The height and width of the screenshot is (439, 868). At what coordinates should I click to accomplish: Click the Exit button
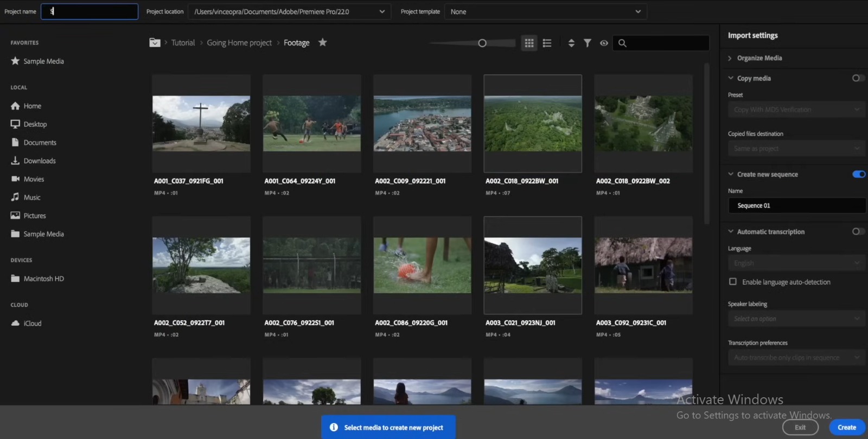click(x=800, y=427)
